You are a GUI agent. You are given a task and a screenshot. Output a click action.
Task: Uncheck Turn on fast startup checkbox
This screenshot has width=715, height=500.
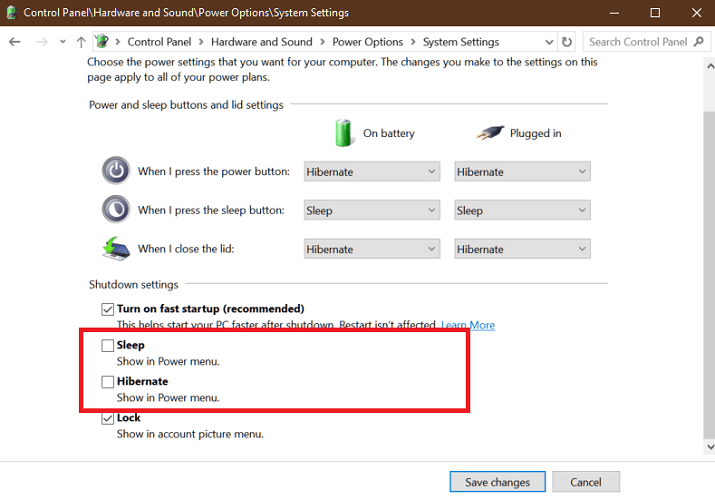[x=108, y=309]
